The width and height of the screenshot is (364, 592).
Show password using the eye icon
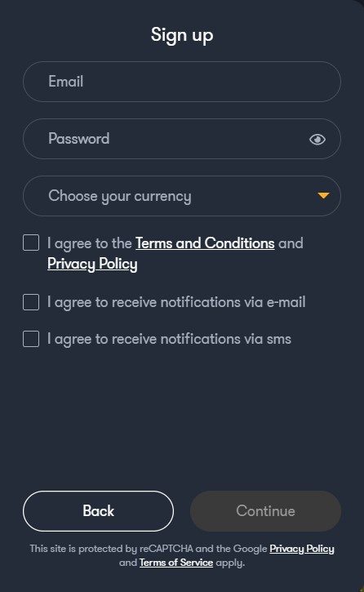[317, 140]
